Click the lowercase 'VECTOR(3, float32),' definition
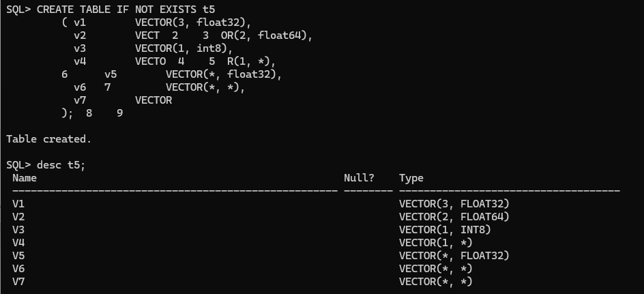Image resolution: width=644 pixels, height=294 pixels. coord(193,23)
